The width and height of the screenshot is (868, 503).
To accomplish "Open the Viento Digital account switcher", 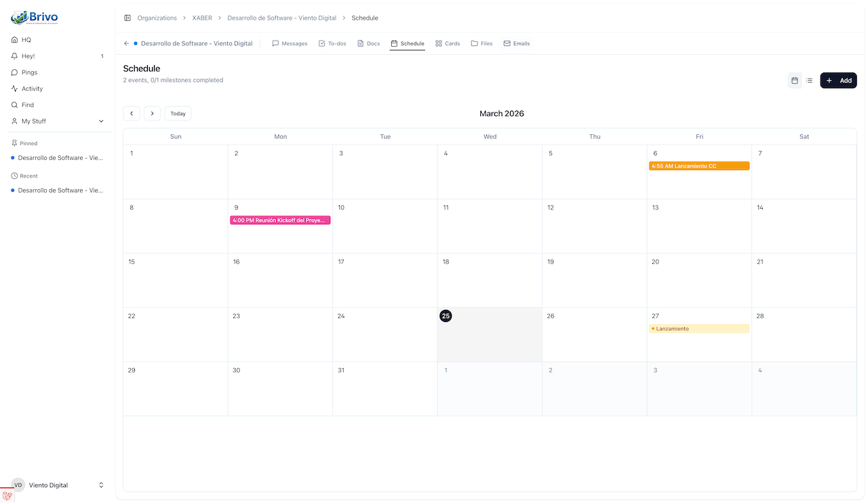I will 58,485.
